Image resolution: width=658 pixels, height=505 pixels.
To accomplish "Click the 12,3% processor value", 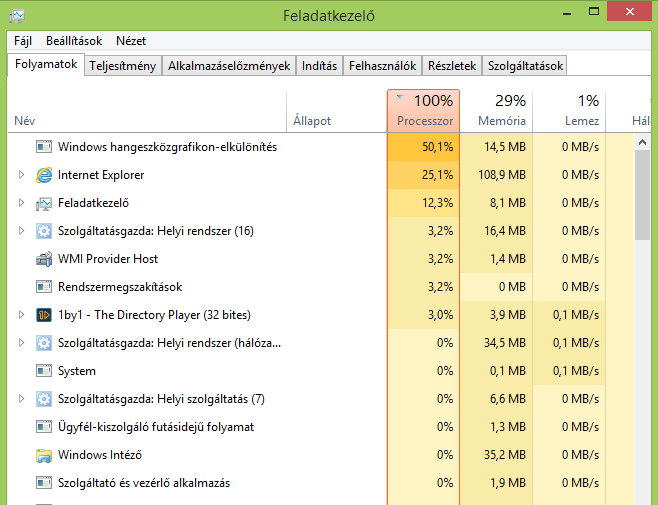I will pyautogui.click(x=438, y=203).
